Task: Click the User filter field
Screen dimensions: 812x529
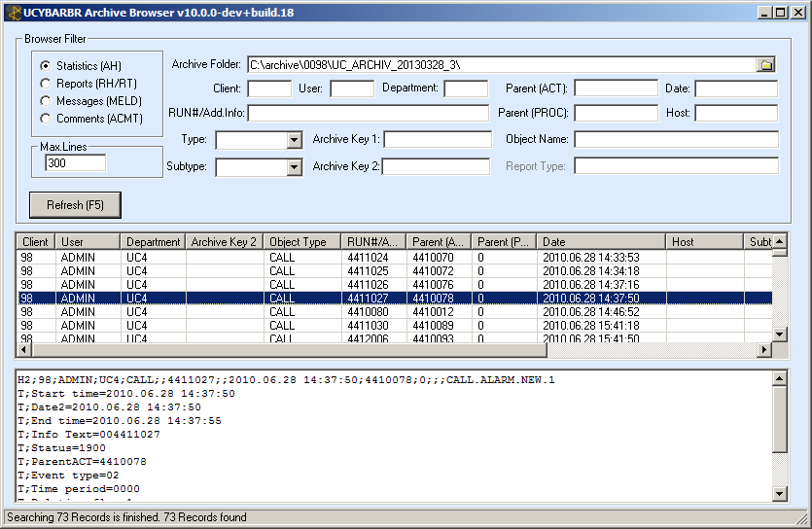Action: (352, 88)
